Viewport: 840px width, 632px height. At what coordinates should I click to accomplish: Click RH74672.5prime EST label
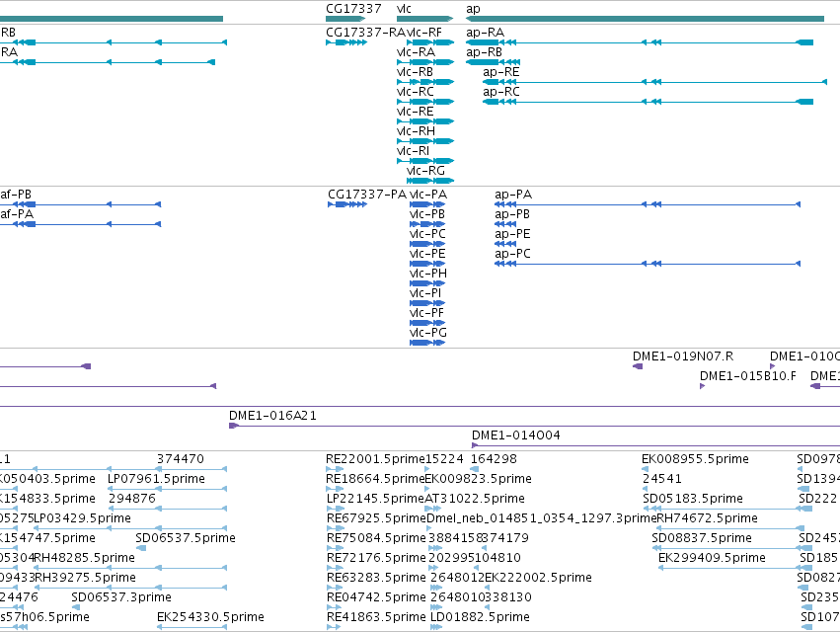click(707, 518)
